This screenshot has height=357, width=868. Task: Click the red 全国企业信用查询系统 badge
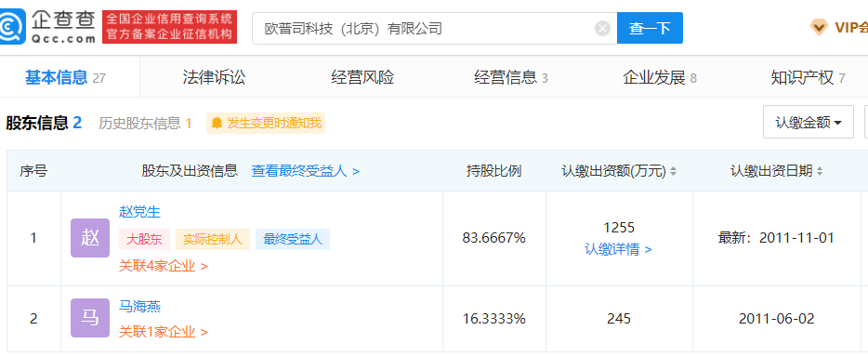[x=169, y=27]
